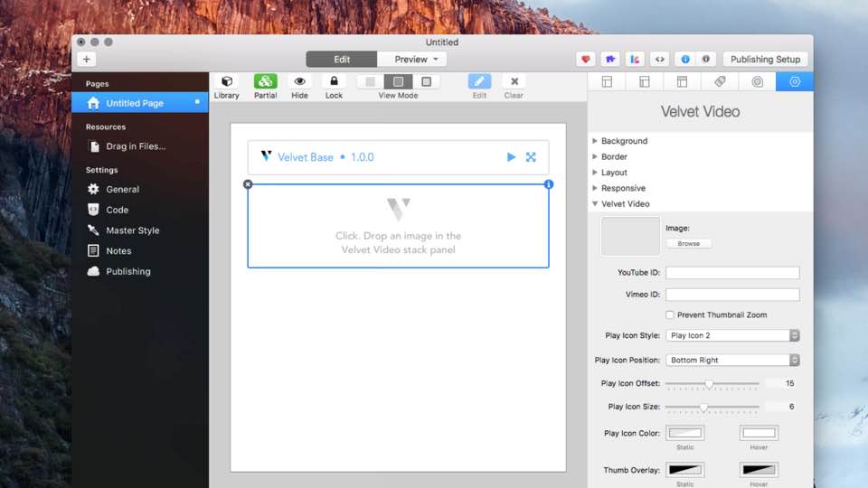Lock the selected stack

334,82
